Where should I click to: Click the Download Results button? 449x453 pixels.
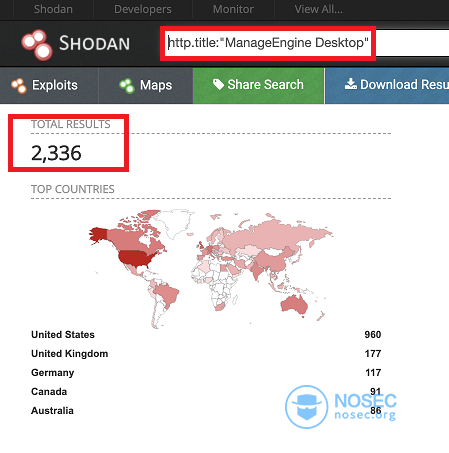point(387,86)
